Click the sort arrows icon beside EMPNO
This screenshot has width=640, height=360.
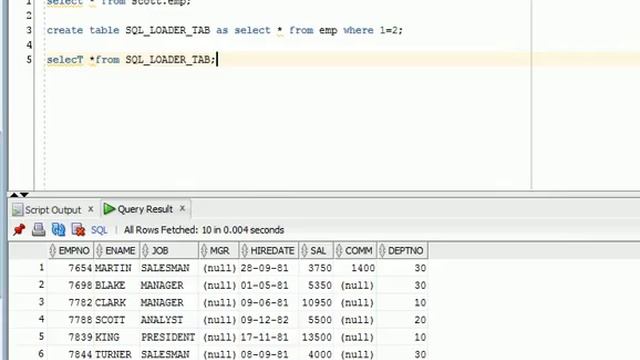[53, 250]
